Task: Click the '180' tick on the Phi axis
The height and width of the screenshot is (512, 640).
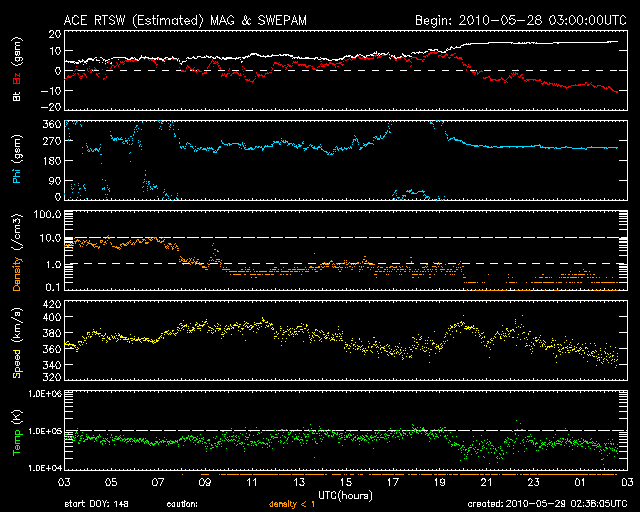Action: coord(52,160)
